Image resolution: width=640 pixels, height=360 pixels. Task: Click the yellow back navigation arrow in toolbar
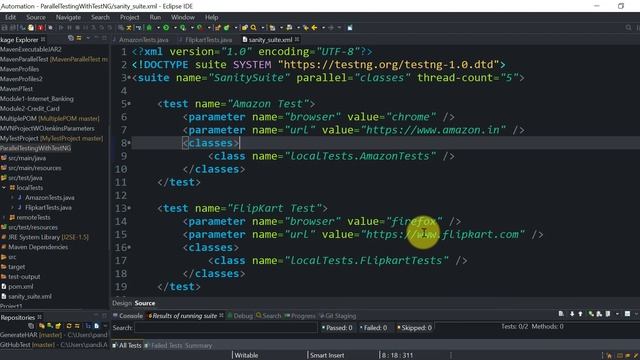tap(314, 28)
